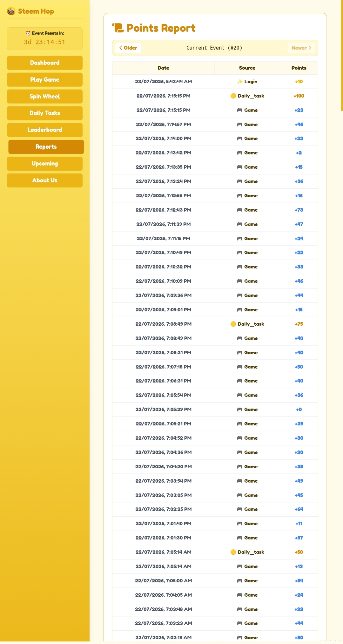The width and height of the screenshot is (343, 644).
Task: Open the Dashboard page
Action: [x=45, y=63]
